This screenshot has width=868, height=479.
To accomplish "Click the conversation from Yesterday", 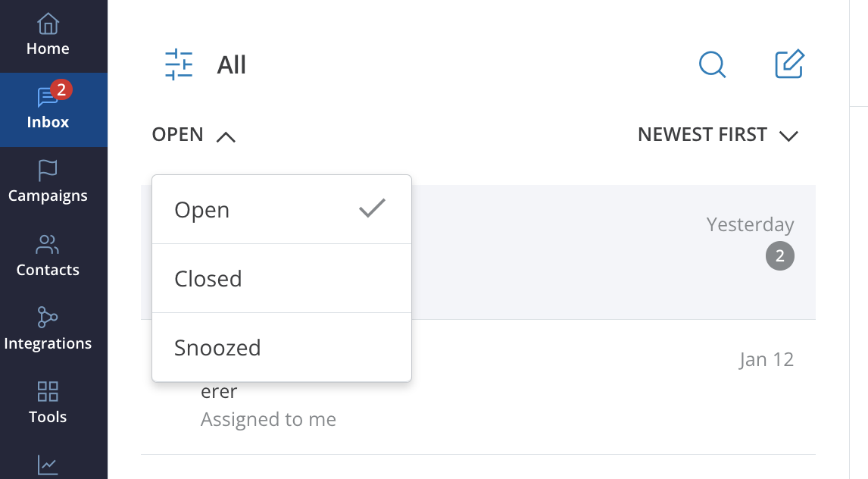I will (606, 250).
